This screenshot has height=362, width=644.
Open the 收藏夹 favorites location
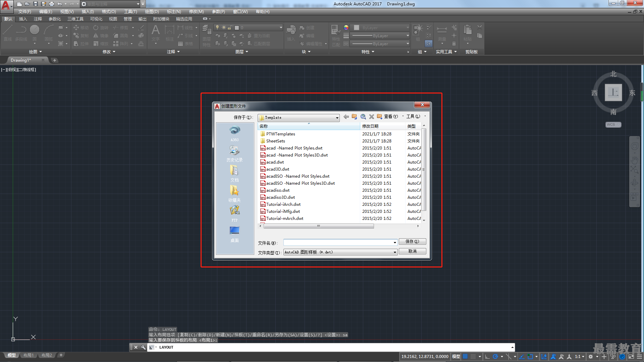click(x=235, y=194)
